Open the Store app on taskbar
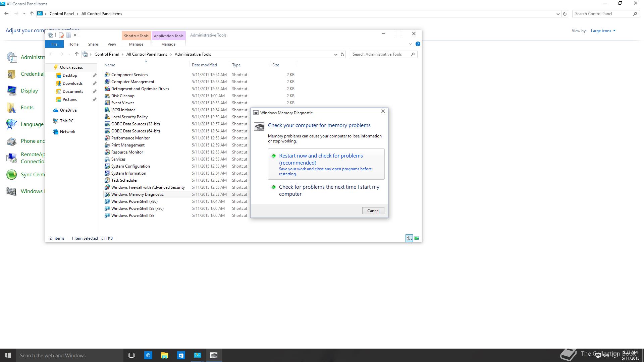The height and width of the screenshot is (362, 644). [x=181, y=355]
